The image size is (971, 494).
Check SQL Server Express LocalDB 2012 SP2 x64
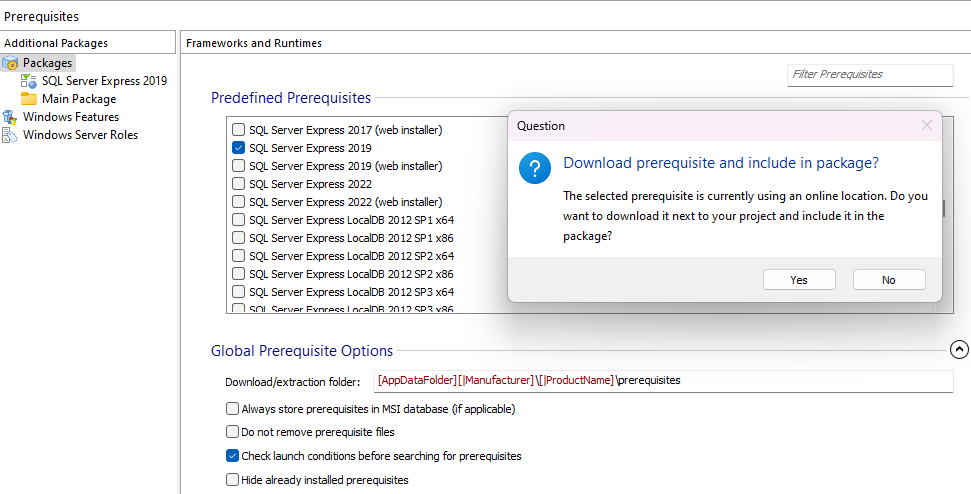[x=238, y=256]
